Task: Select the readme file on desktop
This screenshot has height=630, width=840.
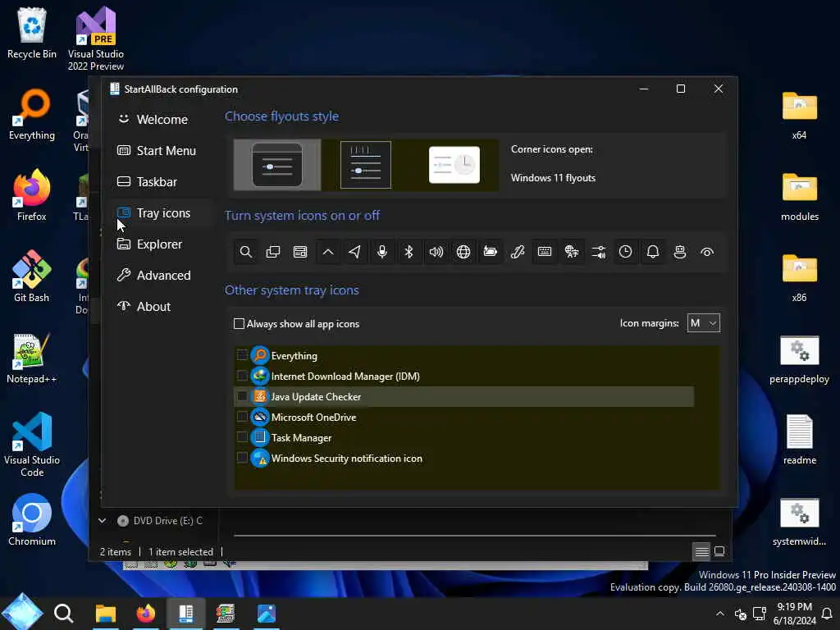Action: [799, 440]
